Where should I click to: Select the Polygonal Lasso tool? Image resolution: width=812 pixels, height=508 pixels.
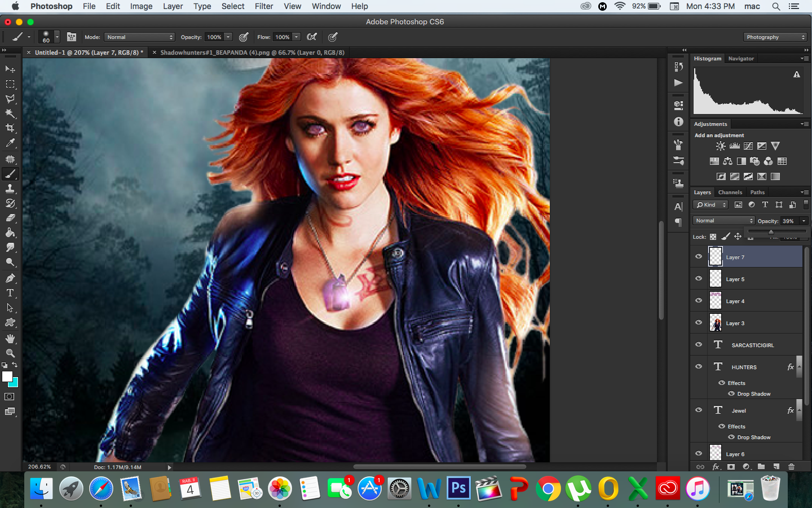click(x=10, y=98)
